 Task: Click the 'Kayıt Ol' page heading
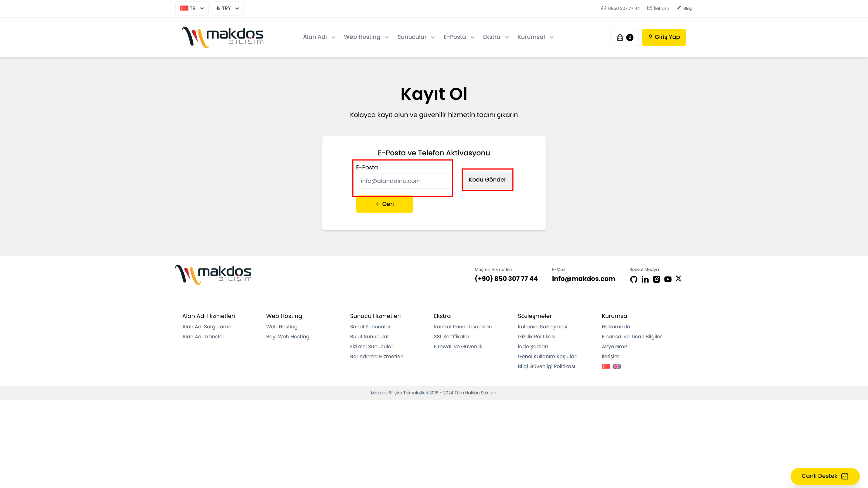[x=434, y=94]
